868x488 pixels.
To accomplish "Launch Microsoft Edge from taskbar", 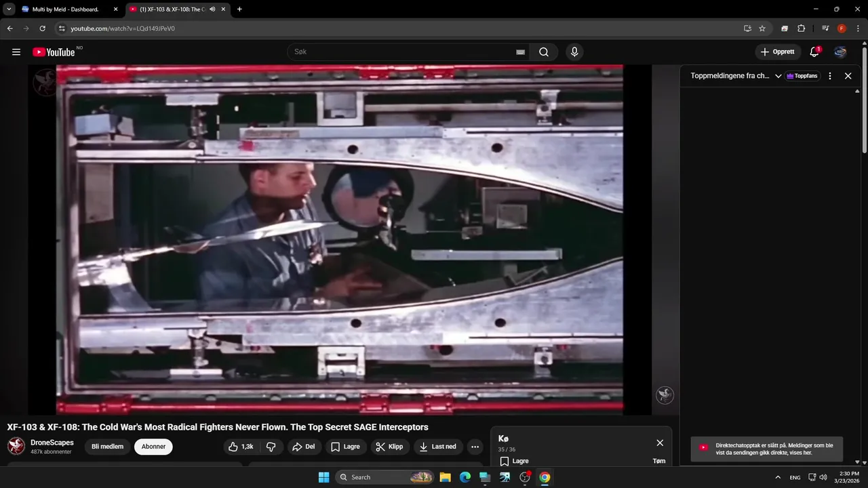I will 465,477.
